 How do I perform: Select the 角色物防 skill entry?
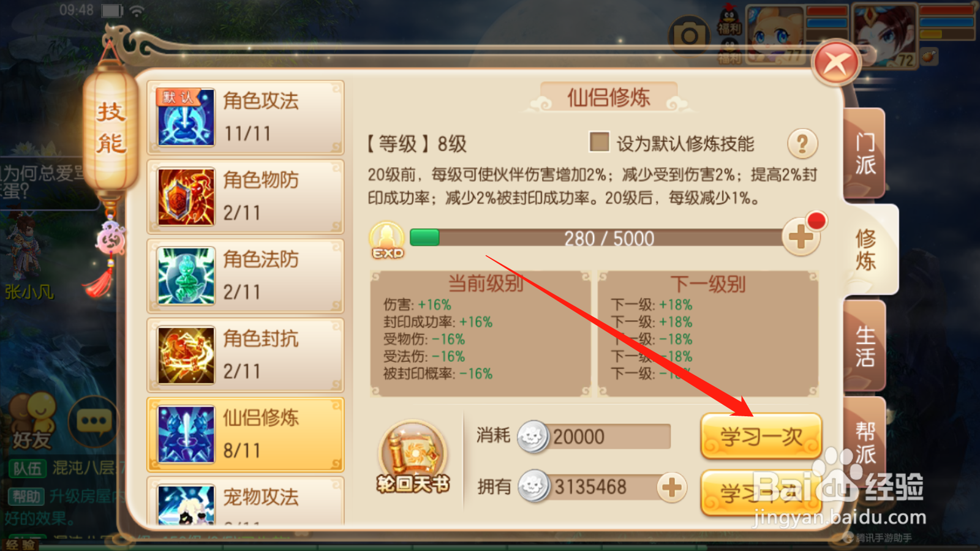[246, 197]
